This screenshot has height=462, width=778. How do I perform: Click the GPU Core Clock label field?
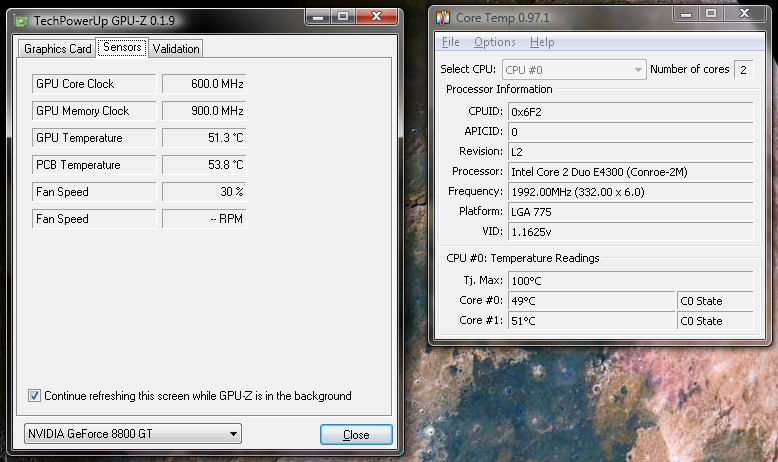[94, 84]
